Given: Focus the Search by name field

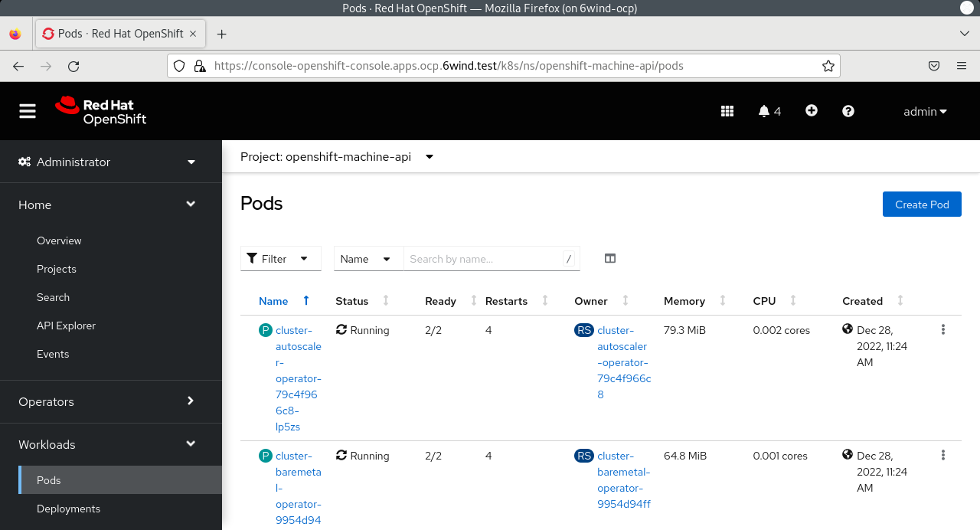Looking at the screenshot, I should click(482, 259).
